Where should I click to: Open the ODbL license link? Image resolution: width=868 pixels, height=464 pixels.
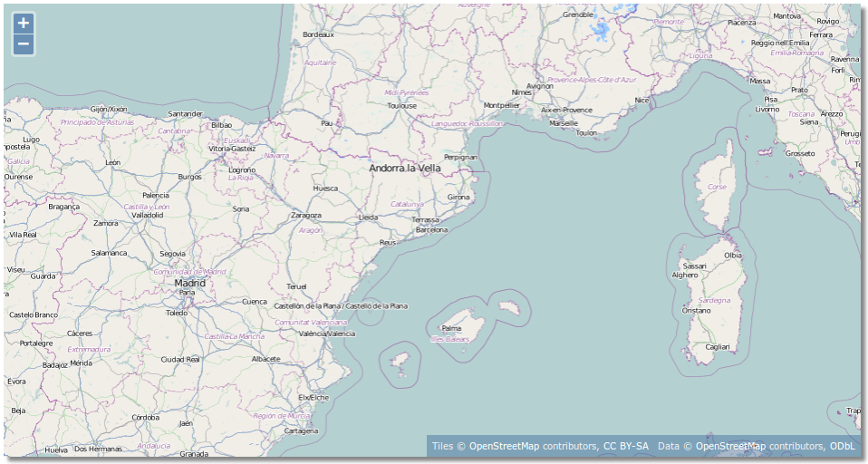842,446
